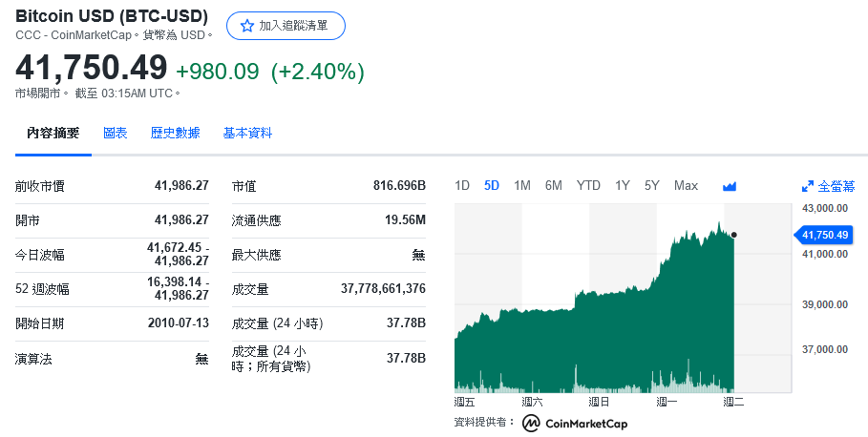Click the full screen expand arrows icon
Viewport: 868px width, 437px height.
pos(807,186)
